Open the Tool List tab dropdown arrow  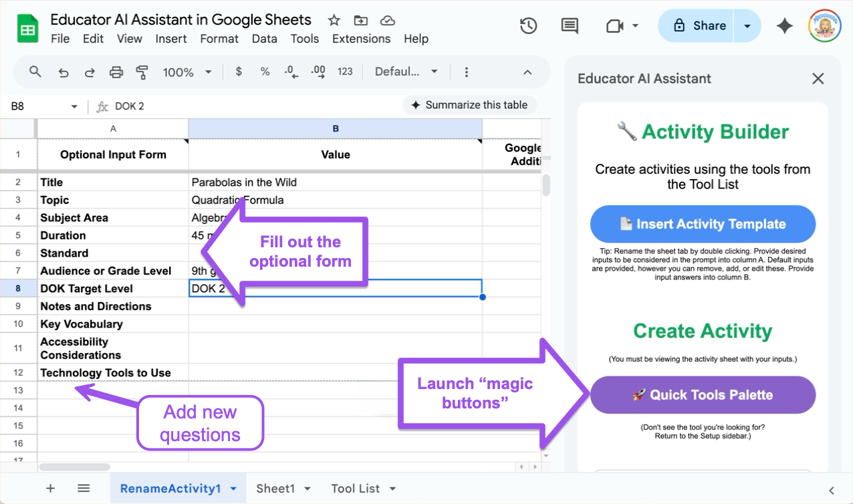(x=392, y=489)
